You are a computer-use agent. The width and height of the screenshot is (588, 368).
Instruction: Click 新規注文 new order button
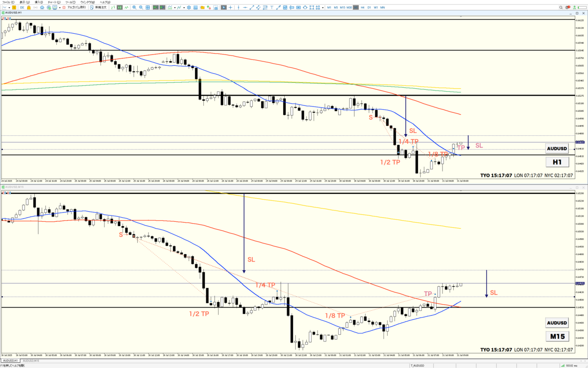98,8
